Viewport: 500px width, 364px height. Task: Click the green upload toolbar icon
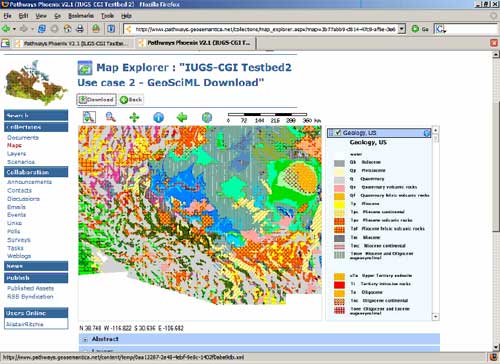click(96, 29)
